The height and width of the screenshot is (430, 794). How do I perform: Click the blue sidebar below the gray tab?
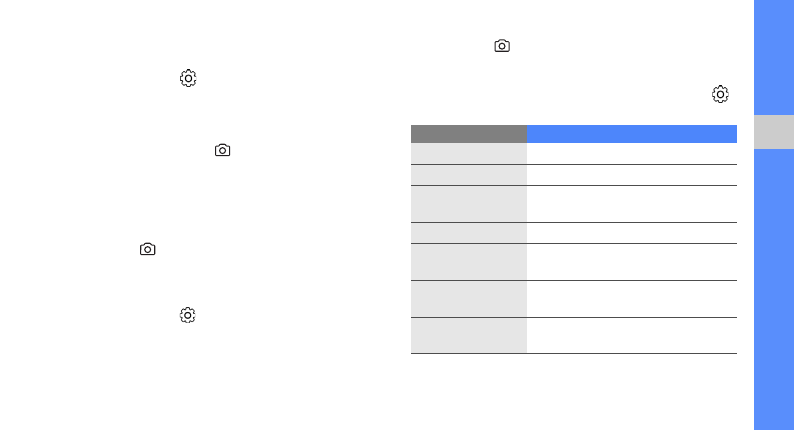(774, 290)
